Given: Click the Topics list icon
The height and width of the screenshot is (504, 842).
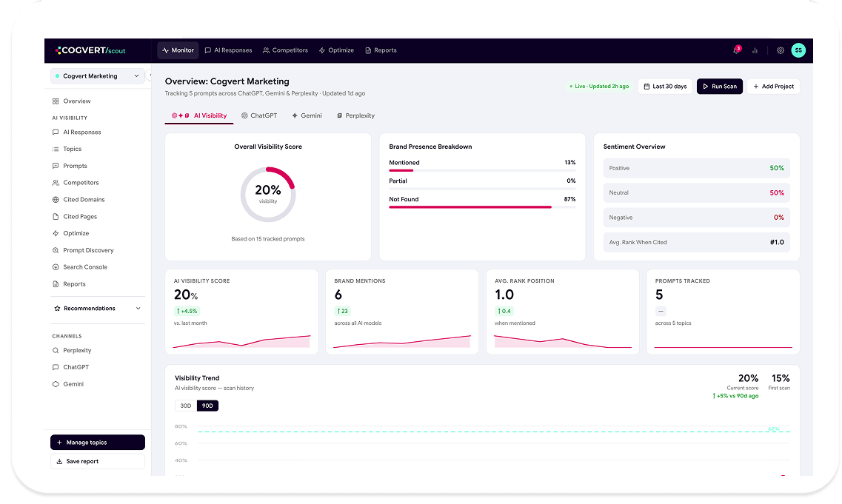Looking at the screenshot, I should point(56,149).
